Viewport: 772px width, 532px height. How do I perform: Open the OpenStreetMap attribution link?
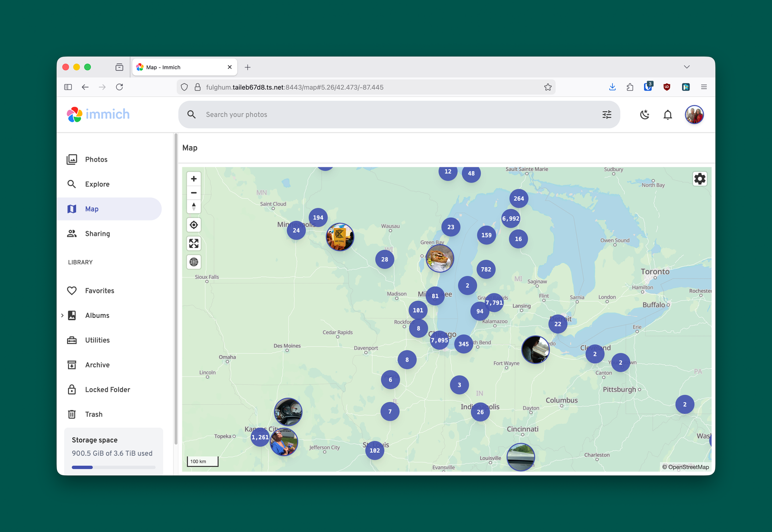688,467
